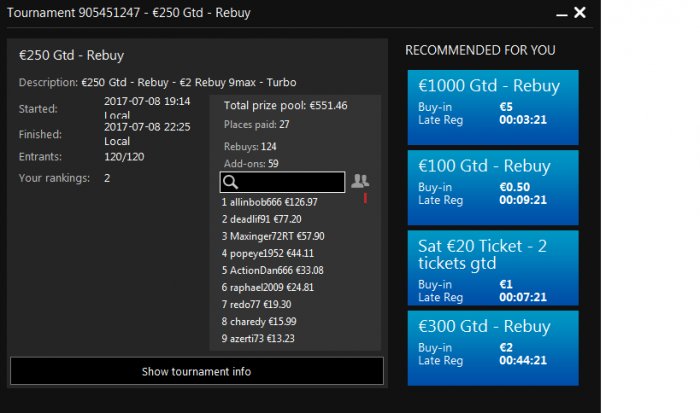Click the magnifier search icon
Viewport: 700px width, 413px height.
230,182
